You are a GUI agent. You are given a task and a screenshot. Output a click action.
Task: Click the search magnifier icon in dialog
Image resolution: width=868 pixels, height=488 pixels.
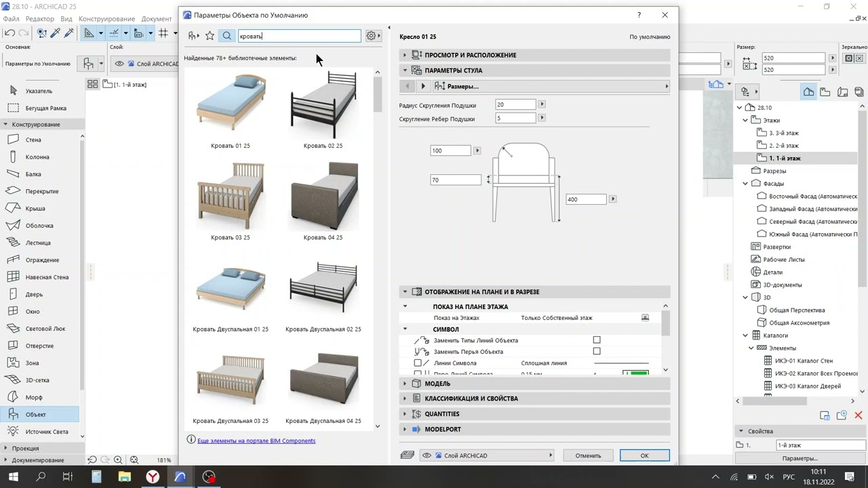pyautogui.click(x=227, y=36)
